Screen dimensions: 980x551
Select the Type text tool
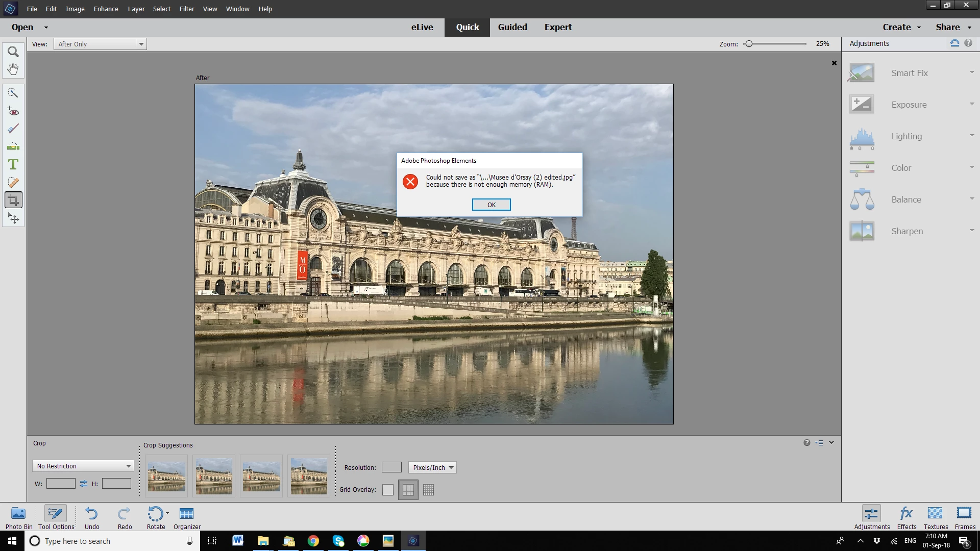[13, 164]
